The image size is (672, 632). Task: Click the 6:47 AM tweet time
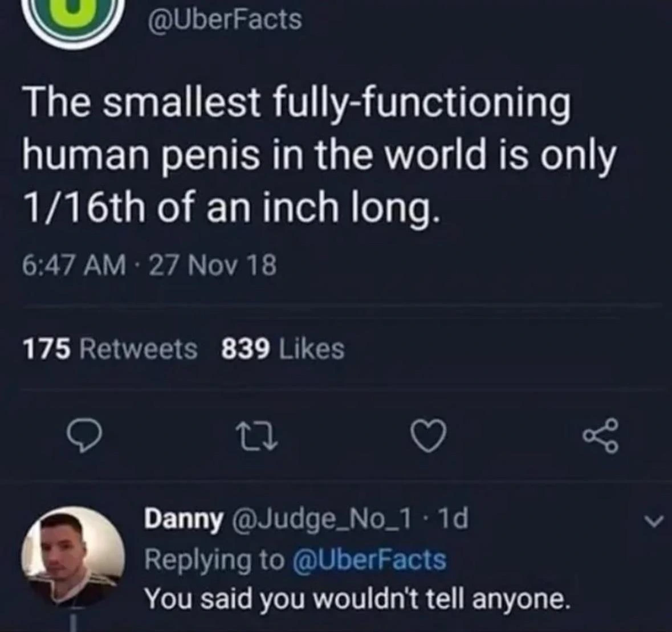click(73, 266)
